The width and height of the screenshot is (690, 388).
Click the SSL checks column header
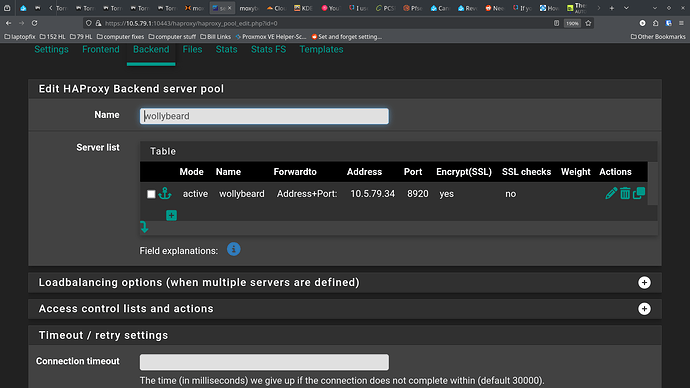(x=526, y=172)
